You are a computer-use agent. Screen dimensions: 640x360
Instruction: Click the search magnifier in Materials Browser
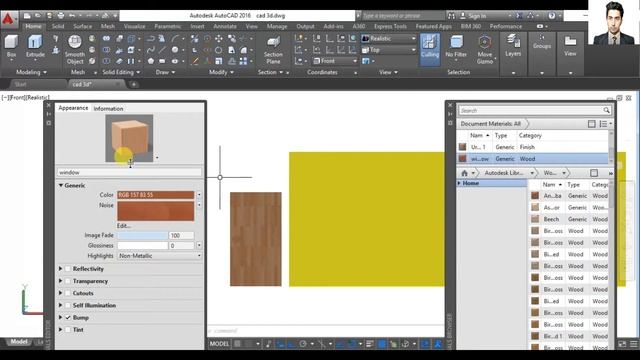[607, 110]
